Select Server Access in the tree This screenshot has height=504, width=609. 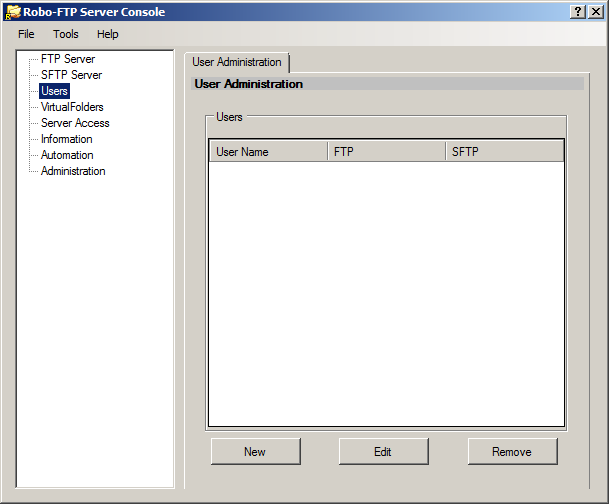click(75, 123)
